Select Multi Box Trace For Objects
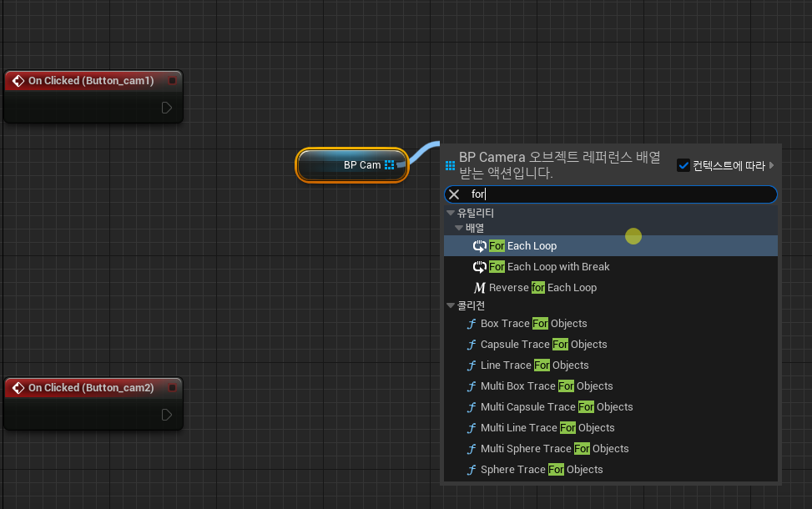This screenshot has height=509, width=812. [x=611, y=386]
